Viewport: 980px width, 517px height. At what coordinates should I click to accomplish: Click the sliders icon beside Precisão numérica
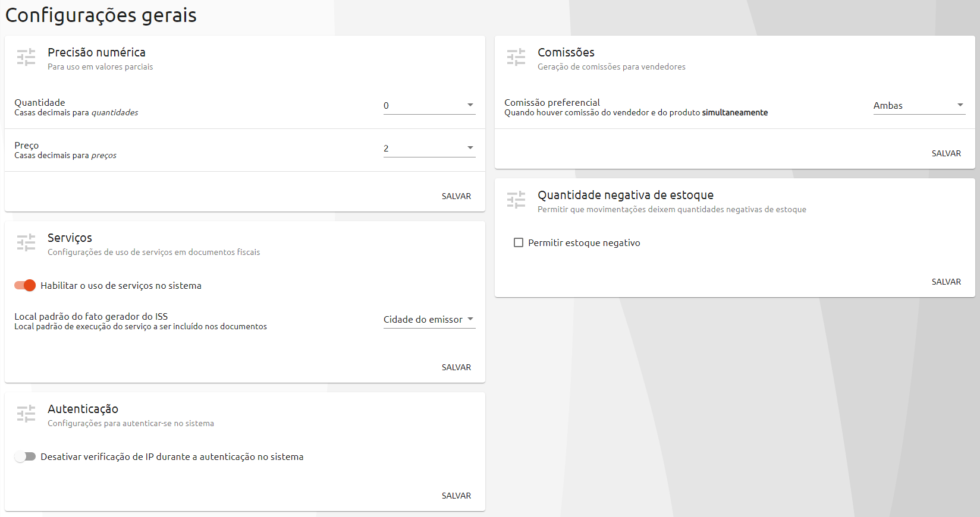coord(26,57)
